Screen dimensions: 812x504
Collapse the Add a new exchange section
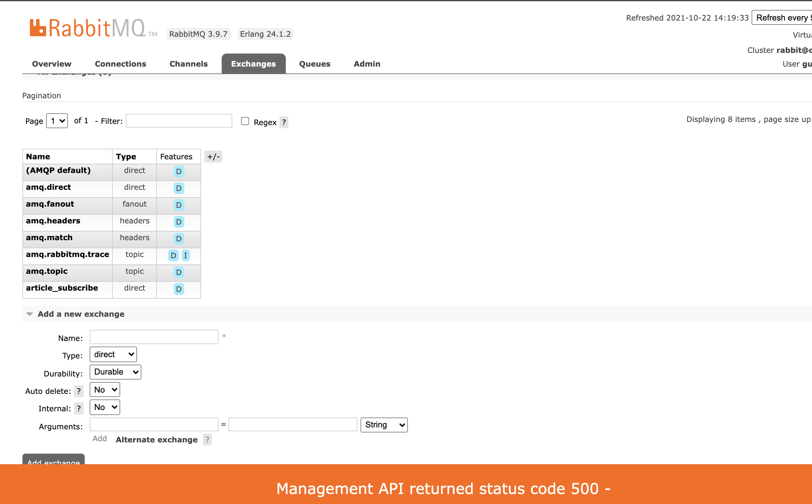tap(30, 314)
